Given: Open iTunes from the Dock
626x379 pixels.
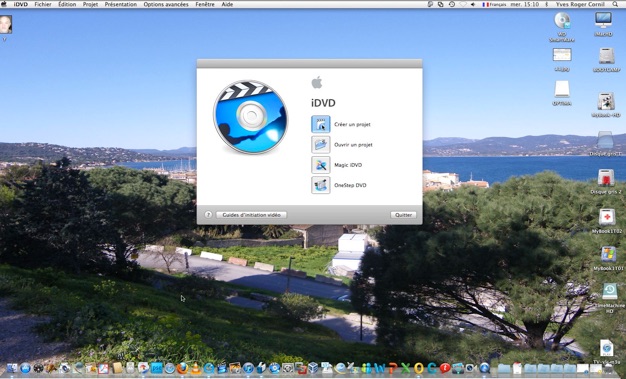Looking at the screenshot, I should pos(248,368).
